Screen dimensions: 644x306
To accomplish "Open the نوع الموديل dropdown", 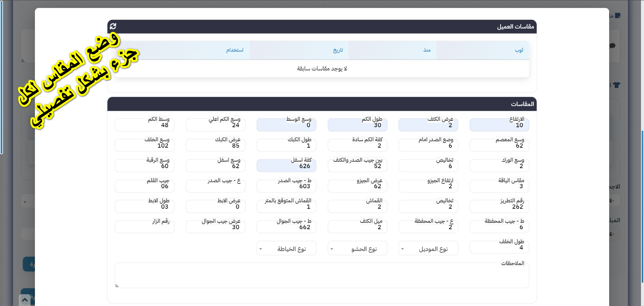I will tap(428, 249).
